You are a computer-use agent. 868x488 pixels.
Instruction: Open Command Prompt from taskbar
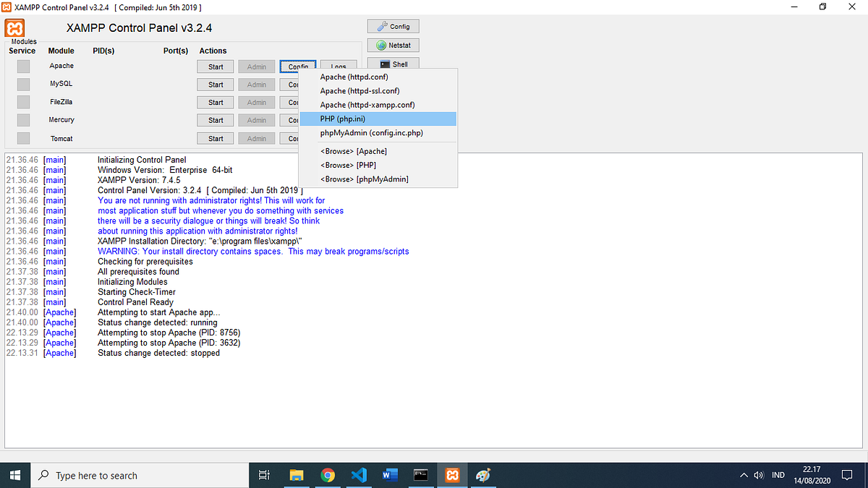tap(421, 475)
